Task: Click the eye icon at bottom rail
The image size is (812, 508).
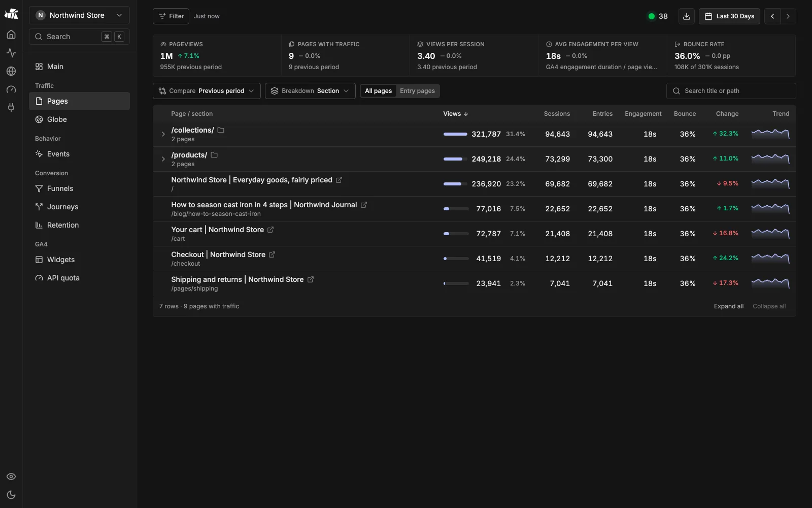Action: coord(11,477)
